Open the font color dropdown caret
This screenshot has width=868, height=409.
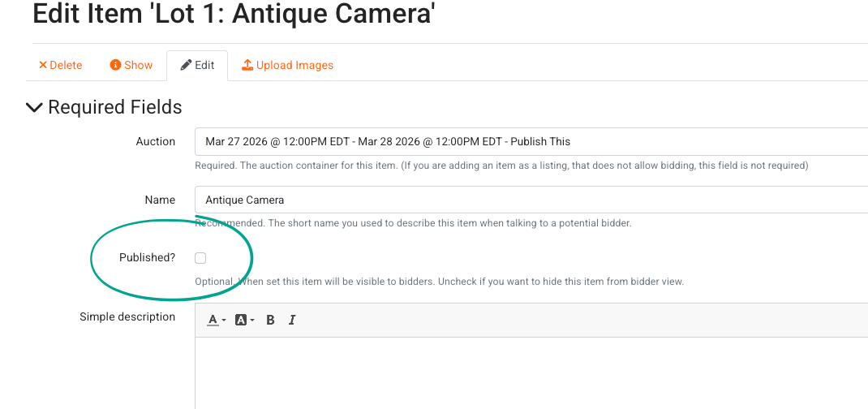pyautogui.click(x=224, y=321)
